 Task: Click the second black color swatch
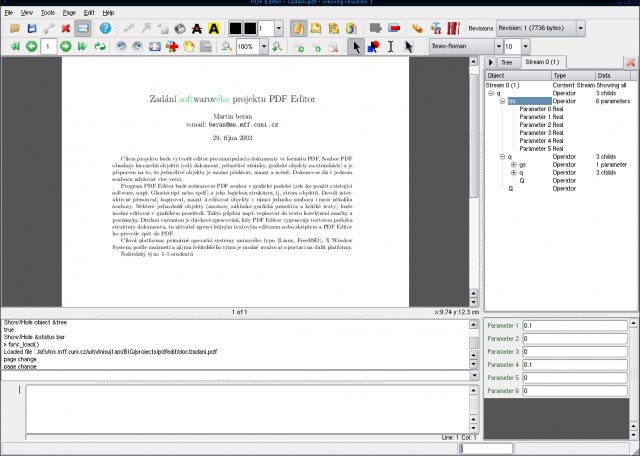250,29
